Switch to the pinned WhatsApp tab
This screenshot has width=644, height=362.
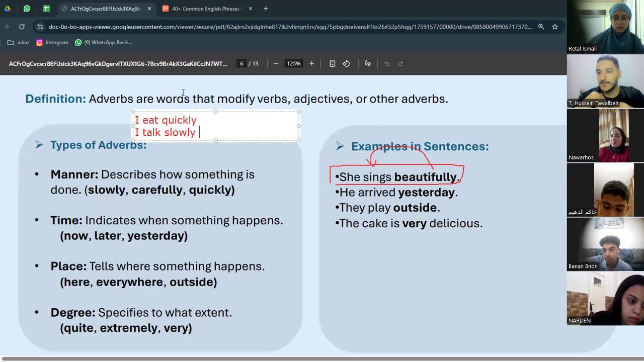tap(27, 9)
